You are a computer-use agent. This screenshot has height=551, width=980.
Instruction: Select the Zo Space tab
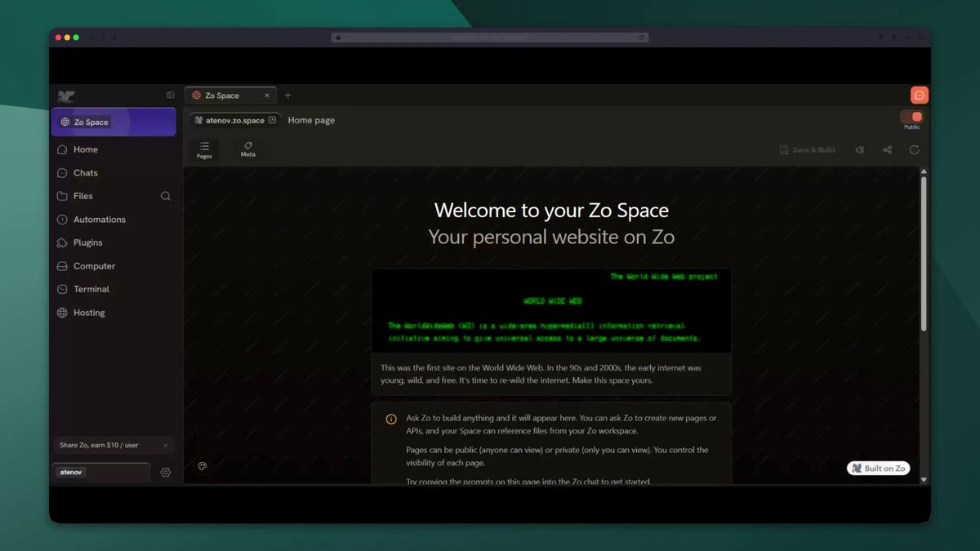[230, 96]
